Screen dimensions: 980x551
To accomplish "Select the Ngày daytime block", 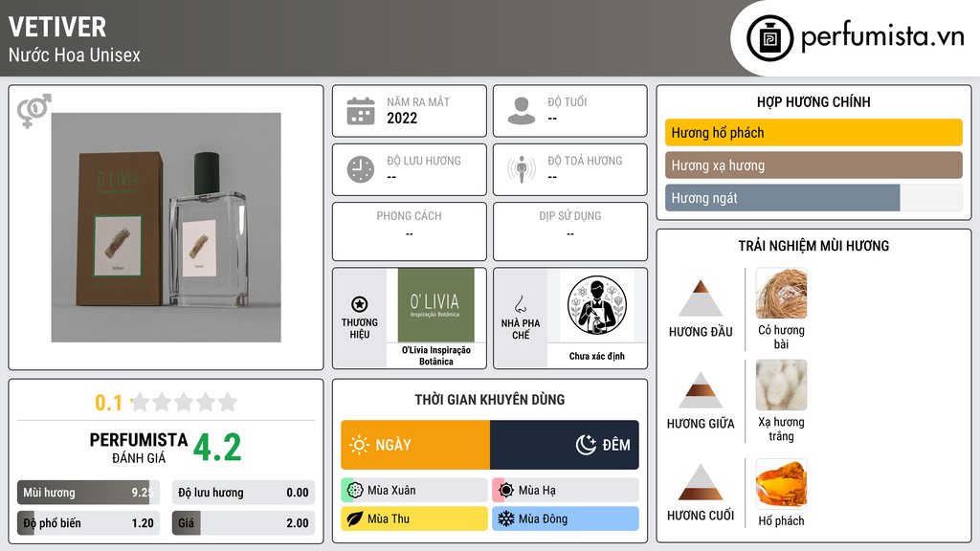I will pyautogui.click(x=415, y=445).
